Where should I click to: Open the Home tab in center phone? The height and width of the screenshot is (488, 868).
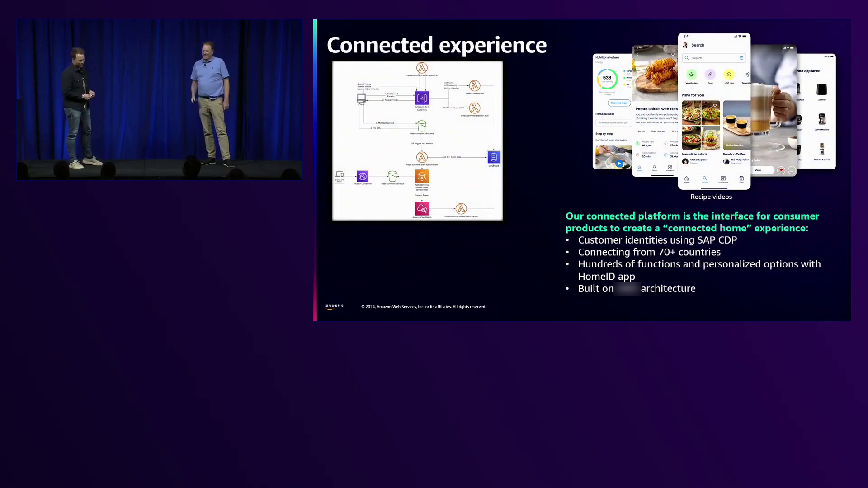coord(686,179)
